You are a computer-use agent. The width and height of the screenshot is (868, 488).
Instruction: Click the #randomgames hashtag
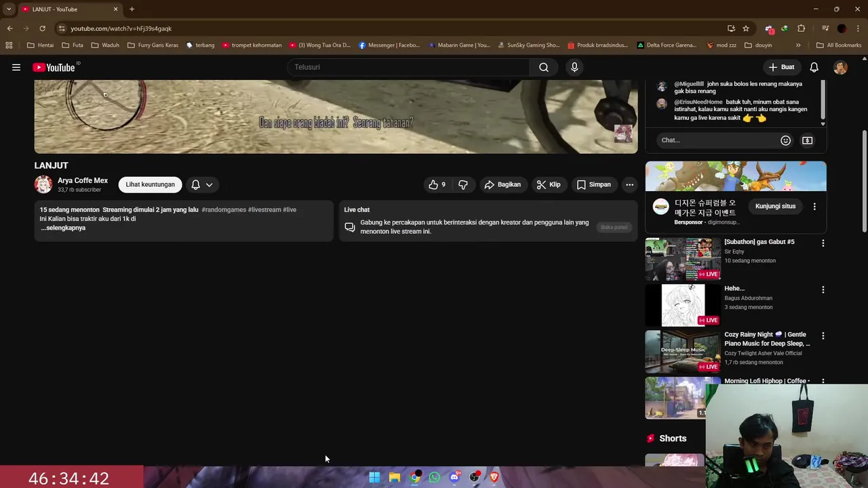(224, 210)
